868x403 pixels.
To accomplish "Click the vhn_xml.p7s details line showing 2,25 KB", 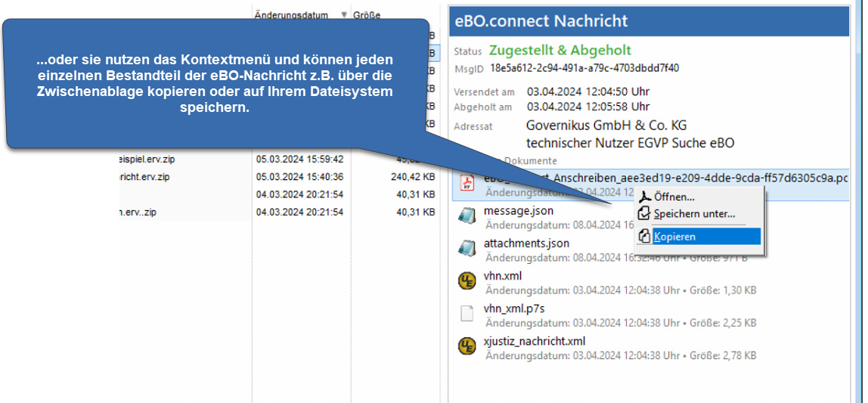I will [x=621, y=322].
